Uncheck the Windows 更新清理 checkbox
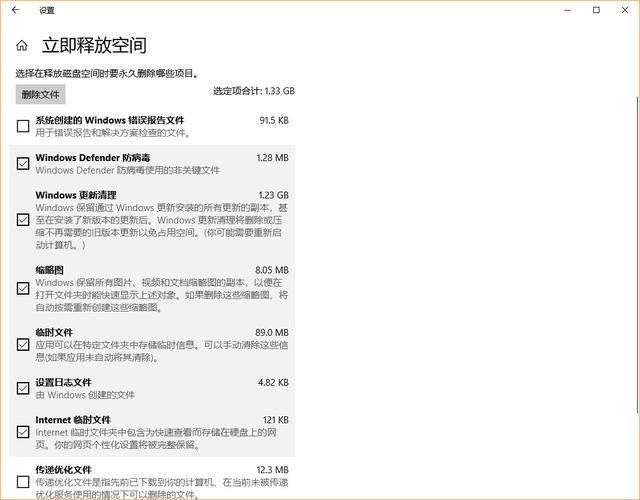 [23, 220]
